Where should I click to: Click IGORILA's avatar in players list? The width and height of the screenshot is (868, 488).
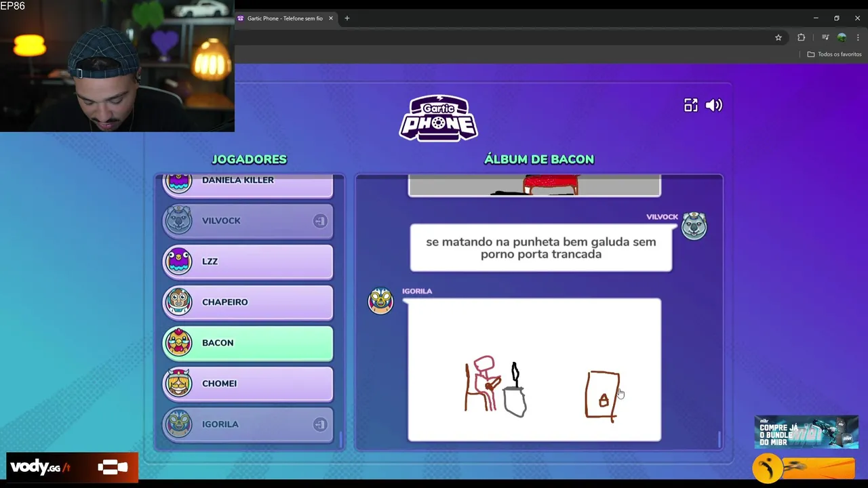point(178,424)
